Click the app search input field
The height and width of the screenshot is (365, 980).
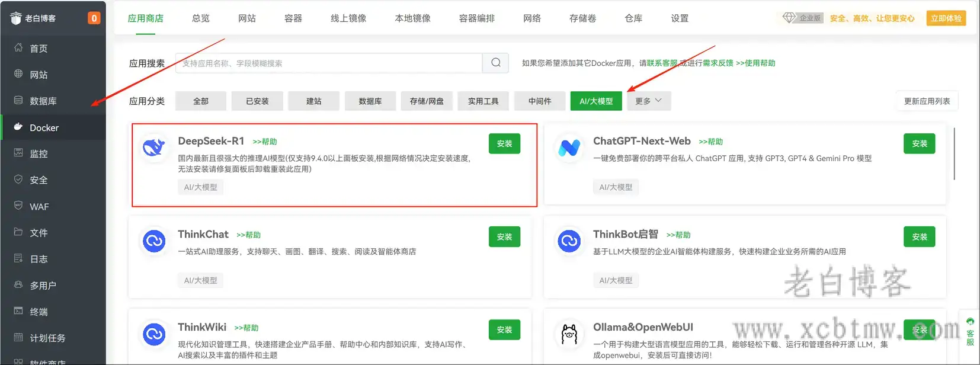point(329,63)
